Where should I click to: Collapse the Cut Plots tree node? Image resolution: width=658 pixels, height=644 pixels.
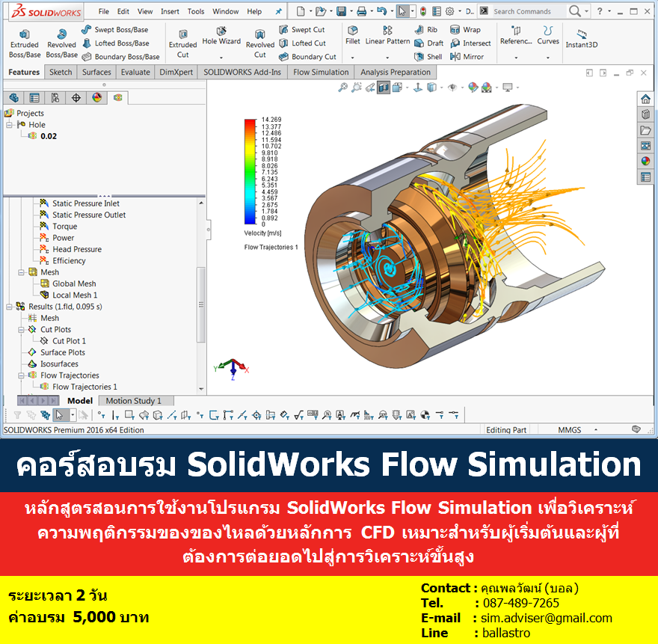(21, 330)
